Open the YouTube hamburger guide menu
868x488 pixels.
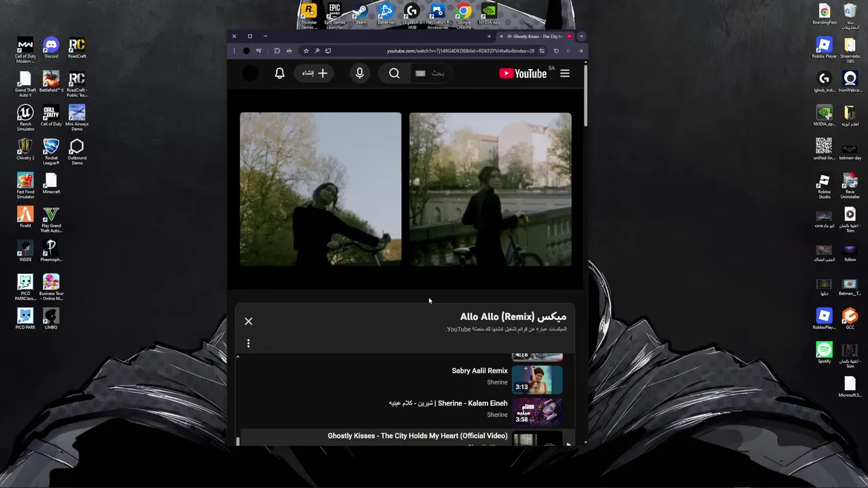tap(565, 73)
